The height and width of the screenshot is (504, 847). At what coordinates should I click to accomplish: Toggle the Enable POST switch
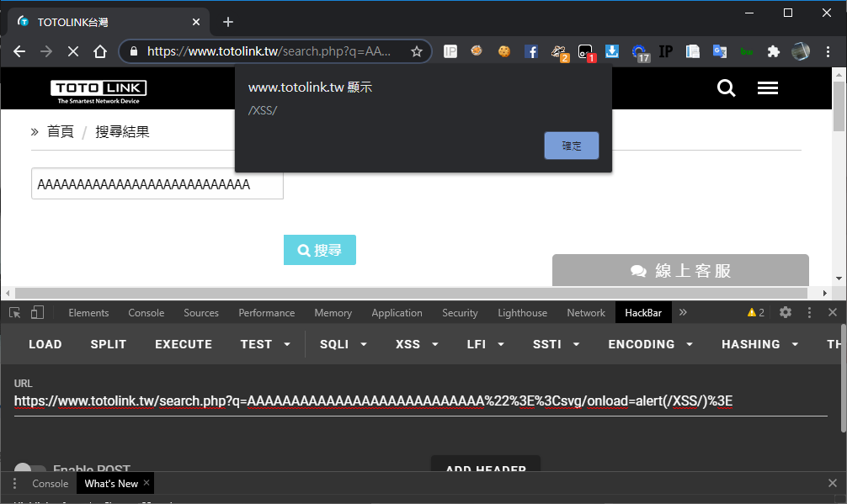tap(29, 468)
